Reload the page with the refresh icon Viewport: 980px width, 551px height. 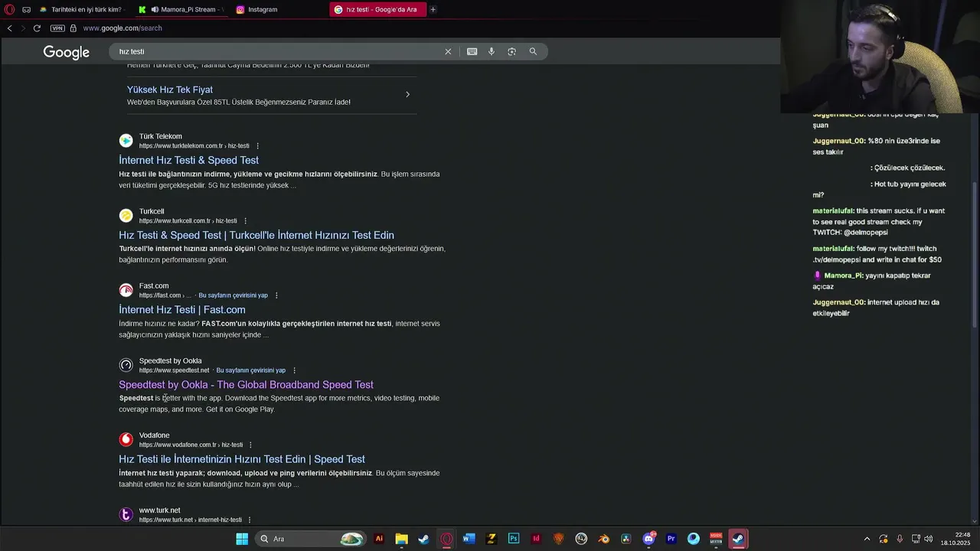click(36, 28)
